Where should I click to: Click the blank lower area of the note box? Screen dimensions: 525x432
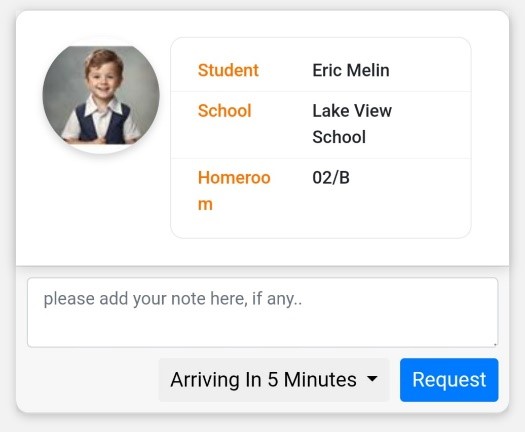262,330
